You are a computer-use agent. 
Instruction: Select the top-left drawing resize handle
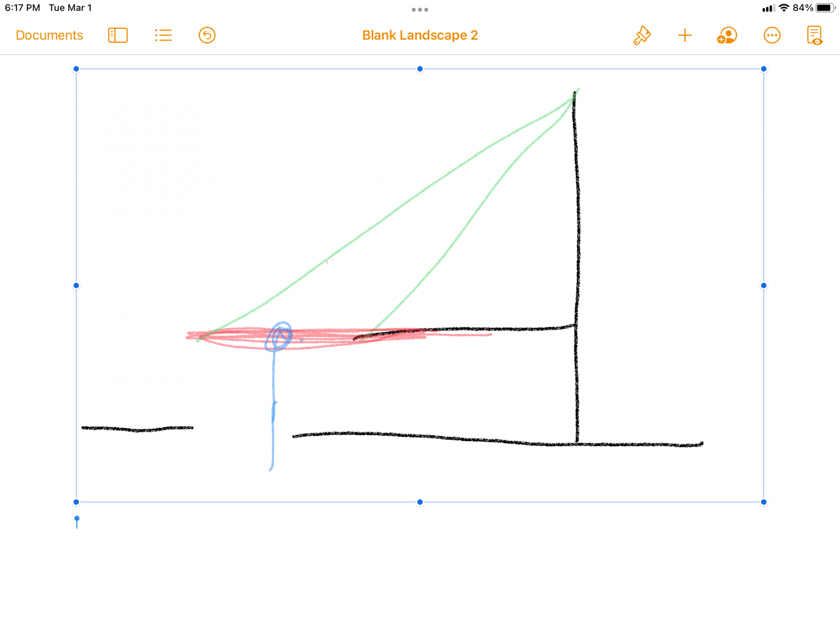click(76, 69)
